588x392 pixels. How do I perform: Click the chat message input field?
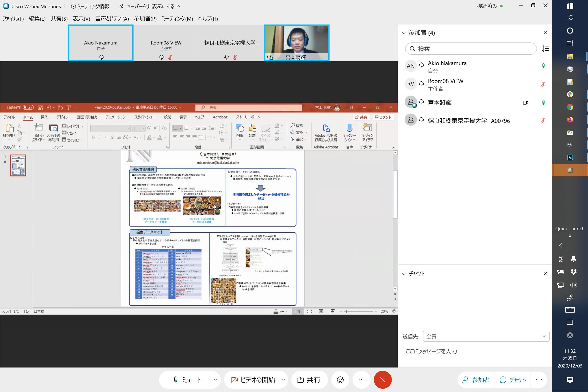pyautogui.click(x=475, y=351)
